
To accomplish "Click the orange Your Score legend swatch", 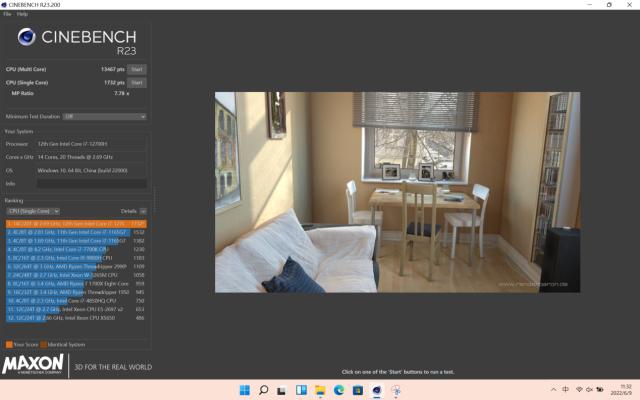I will point(6,344).
